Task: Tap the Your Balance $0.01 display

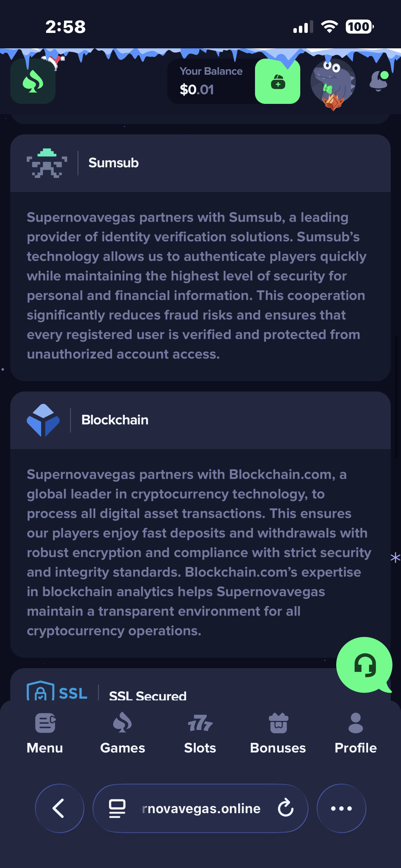Action: [211, 81]
